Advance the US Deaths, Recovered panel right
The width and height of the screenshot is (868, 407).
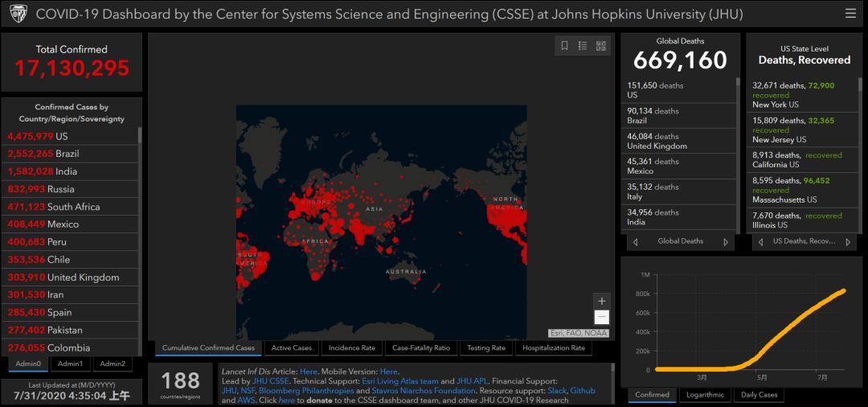[x=850, y=241]
